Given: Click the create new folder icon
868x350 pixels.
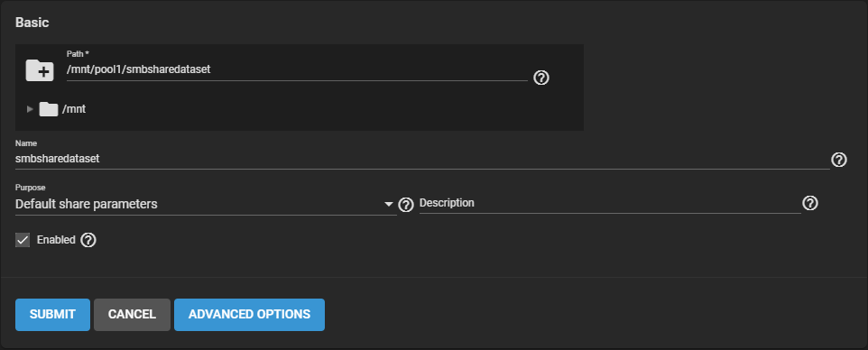Looking at the screenshot, I should 40,70.
